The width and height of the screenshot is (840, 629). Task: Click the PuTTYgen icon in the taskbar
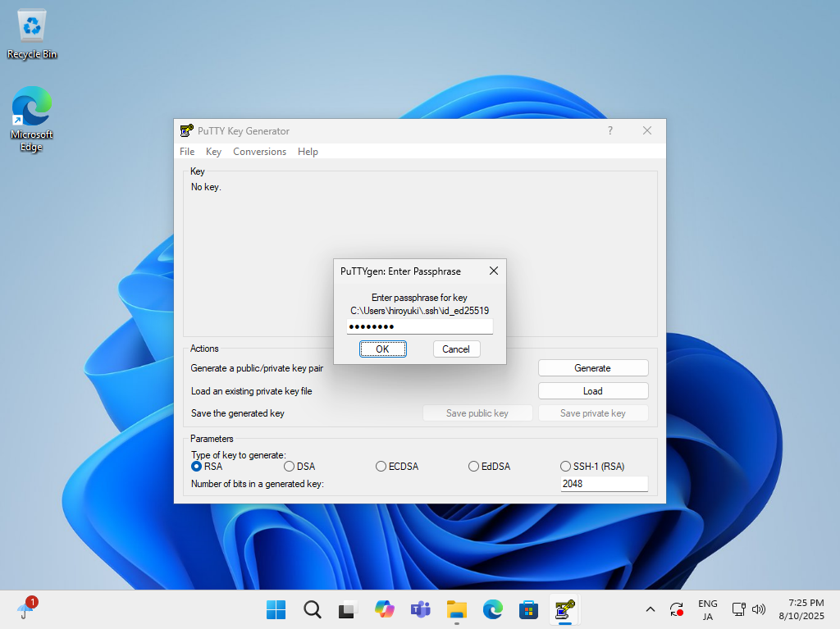click(x=564, y=609)
